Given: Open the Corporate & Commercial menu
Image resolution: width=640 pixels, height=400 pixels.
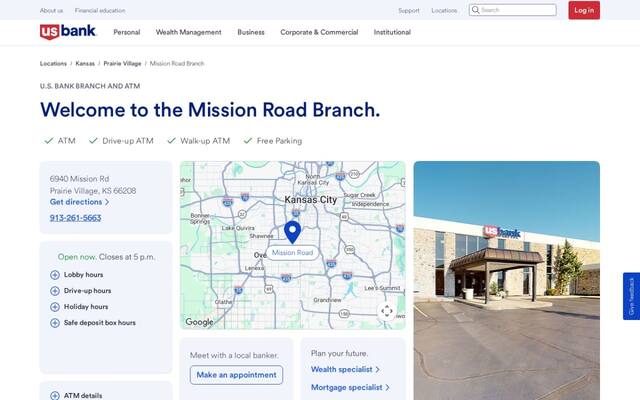Looking at the screenshot, I should pyautogui.click(x=319, y=32).
